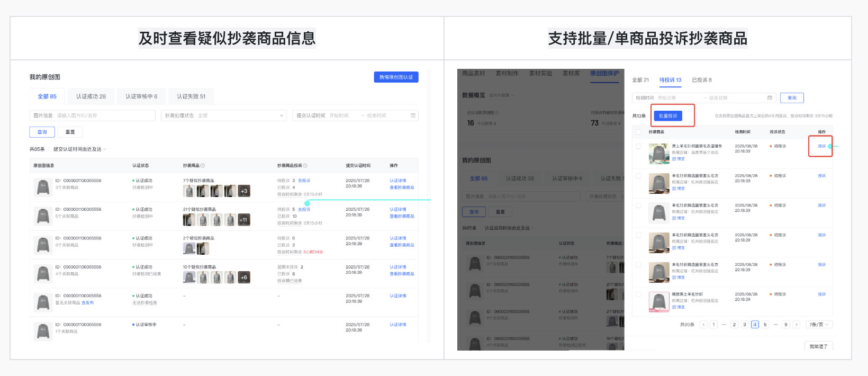Open +6 more suspected products overlay
Image resolution: width=868 pixels, height=376 pixels.
click(244, 277)
